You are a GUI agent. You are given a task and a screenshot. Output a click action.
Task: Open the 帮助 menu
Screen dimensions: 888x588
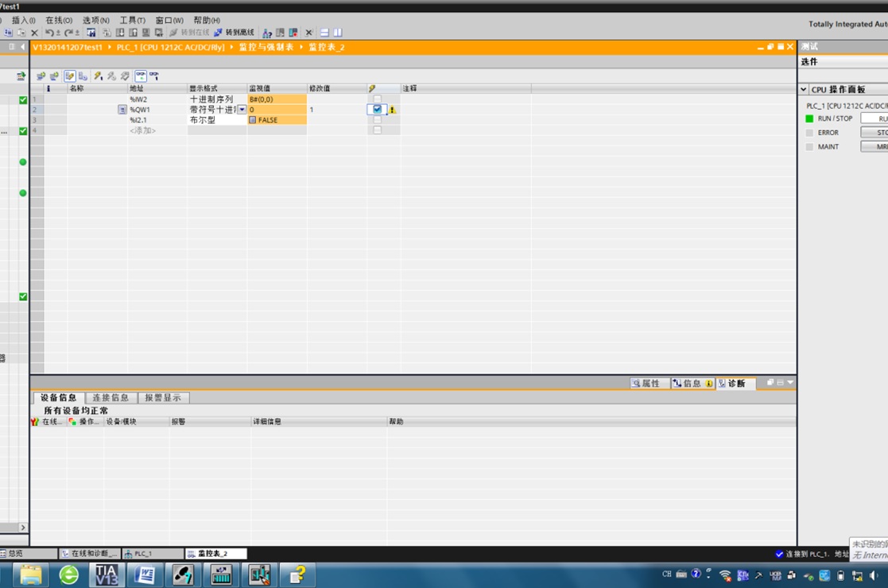click(207, 21)
